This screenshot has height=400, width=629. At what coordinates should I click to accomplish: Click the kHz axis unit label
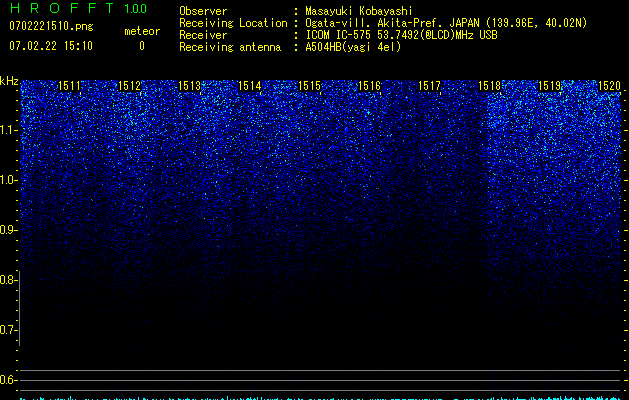(9, 81)
